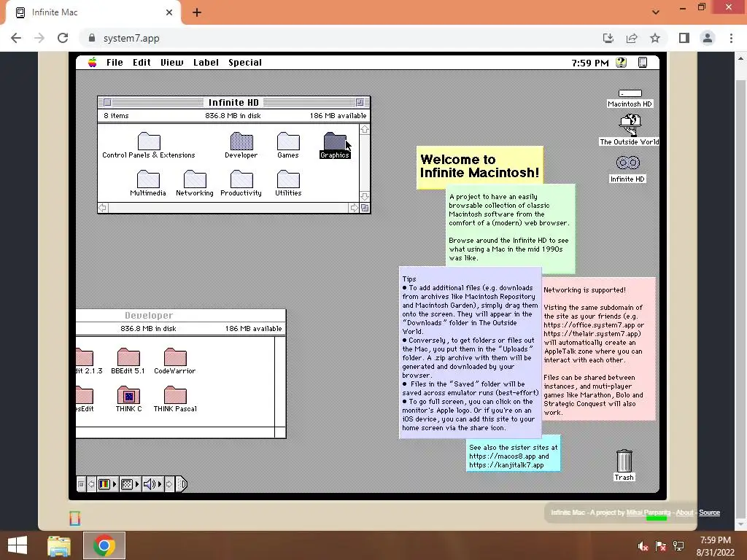The image size is (747, 560).
Task: Select the Macintosh HD desktop disk
Action: [630, 93]
